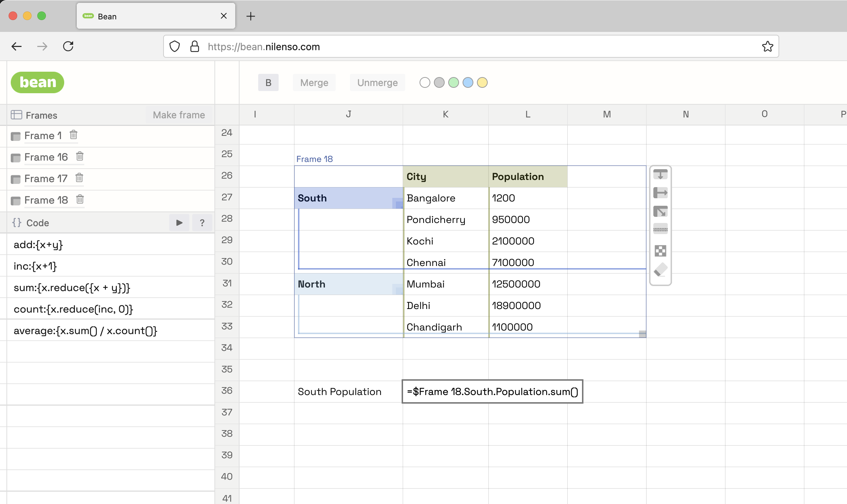Select the South Population label cell
The height and width of the screenshot is (504, 847).
tap(349, 391)
